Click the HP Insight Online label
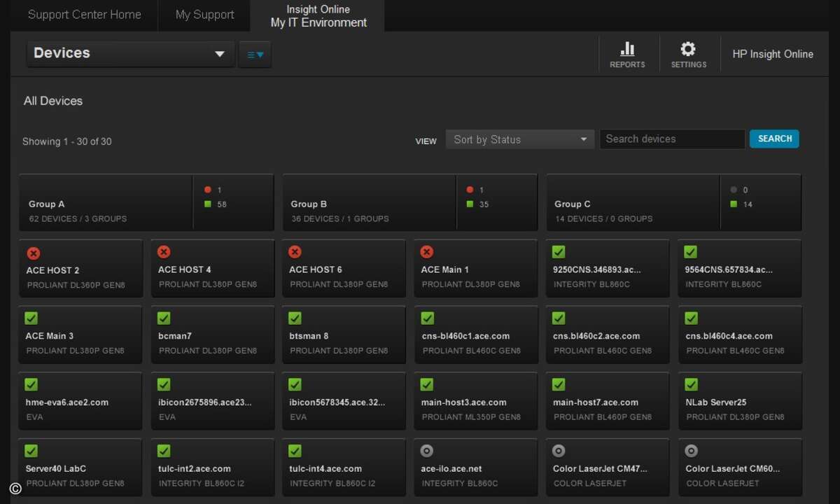This screenshot has width=840, height=504. click(773, 54)
